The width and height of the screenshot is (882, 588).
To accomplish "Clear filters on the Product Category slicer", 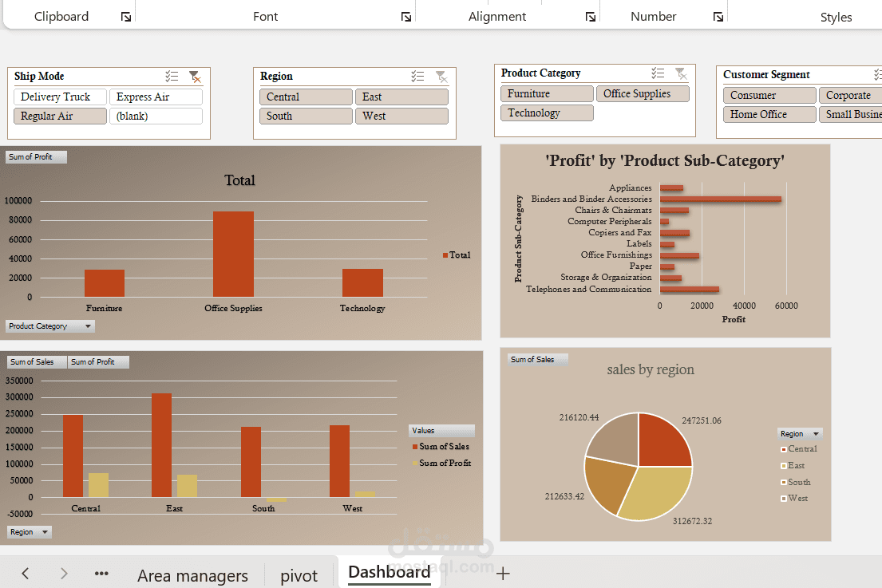I will coord(681,72).
